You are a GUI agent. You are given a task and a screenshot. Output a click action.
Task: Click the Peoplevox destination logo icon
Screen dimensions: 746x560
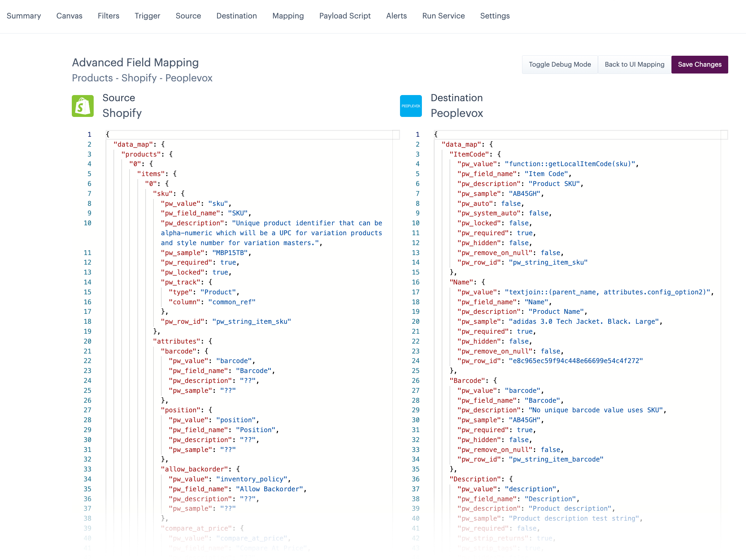click(x=411, y=106)
